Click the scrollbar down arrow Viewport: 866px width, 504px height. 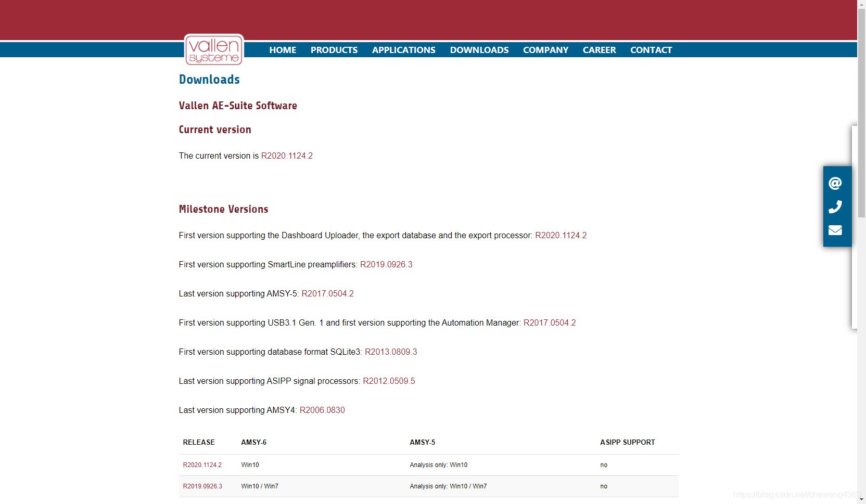click(x=862, y=500)
